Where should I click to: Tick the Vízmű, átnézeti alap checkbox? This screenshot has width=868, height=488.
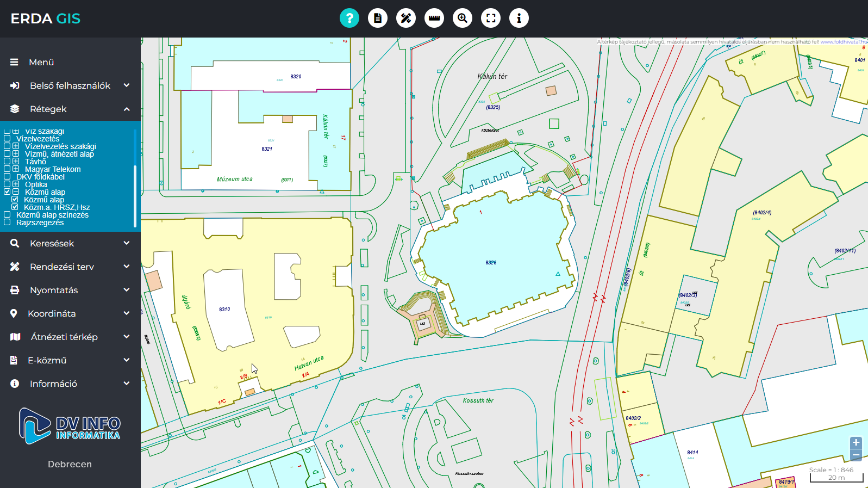click(x=7, y=154)
